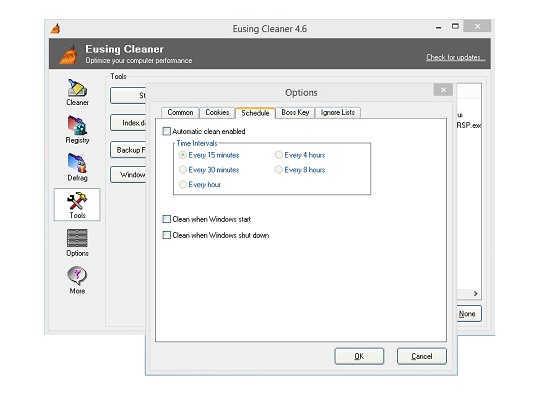This screenshot has height=412, width=550.
Task: Open the Options section in sidebar
Action: click(77, 243)
